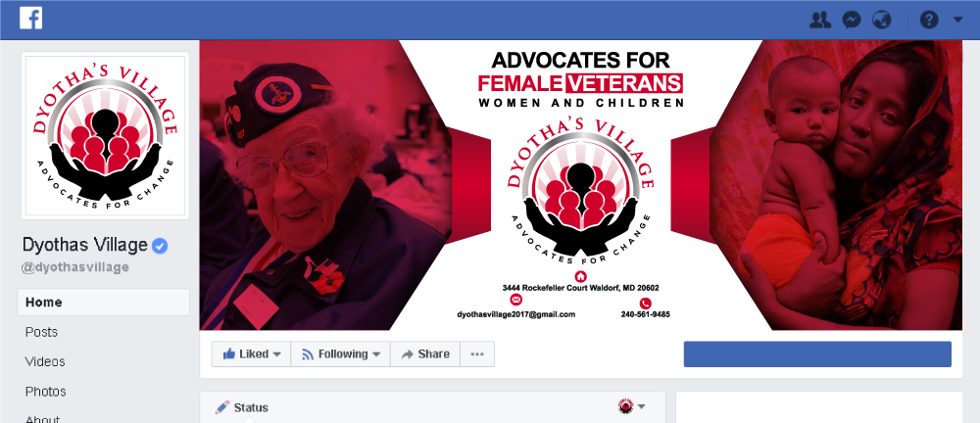Open the Dyotha's Village profile picture
The height and width of the screenshot is (423, 980).
tap(105, 135)
